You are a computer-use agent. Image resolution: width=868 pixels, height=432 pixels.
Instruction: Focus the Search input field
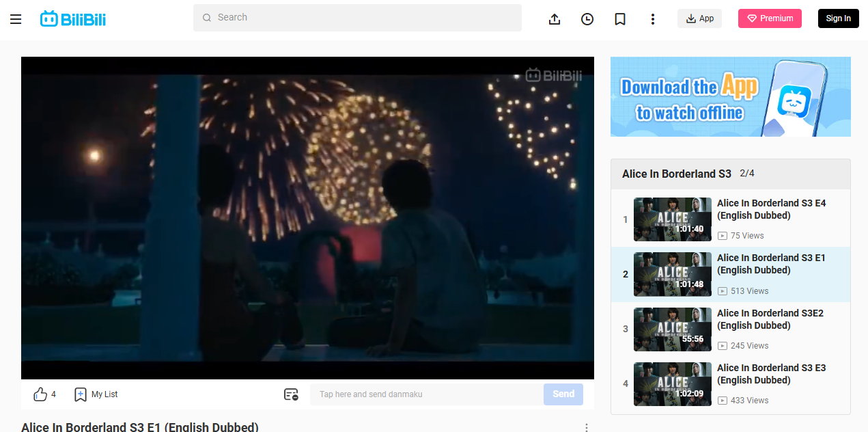click(x=357, y=18)
